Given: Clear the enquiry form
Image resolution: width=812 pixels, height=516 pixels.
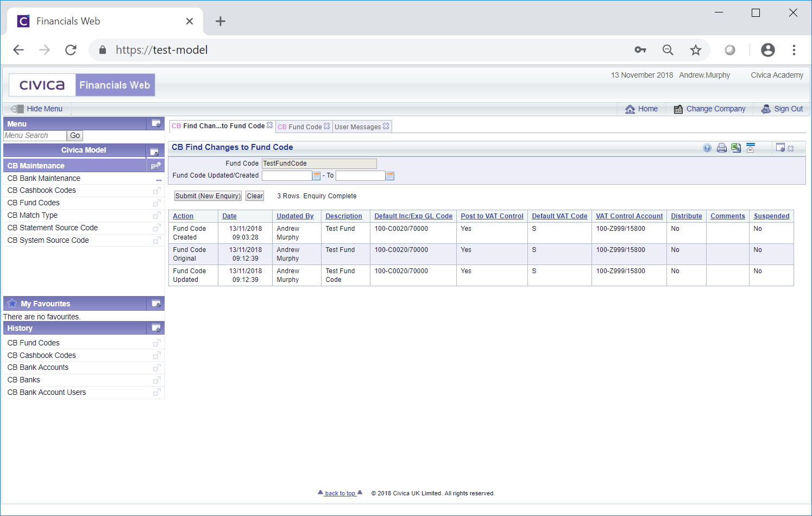Looking at the screenshot, I should point(255,196).
